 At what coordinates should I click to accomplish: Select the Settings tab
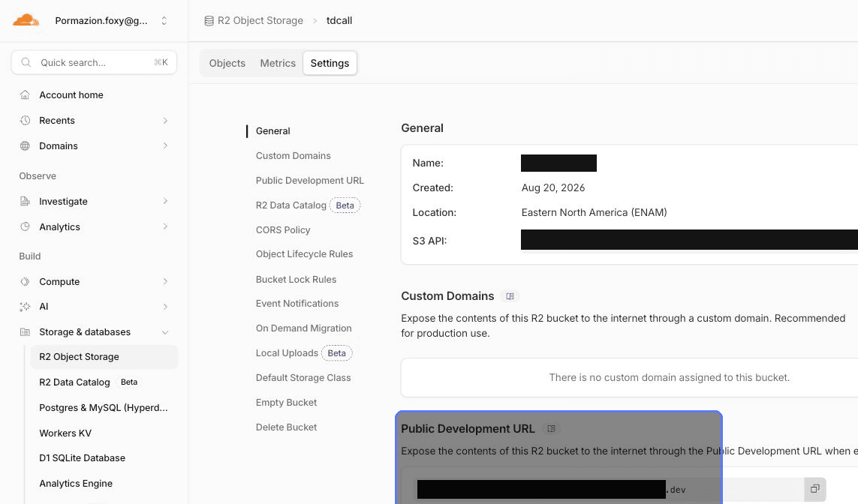(330, 63)
